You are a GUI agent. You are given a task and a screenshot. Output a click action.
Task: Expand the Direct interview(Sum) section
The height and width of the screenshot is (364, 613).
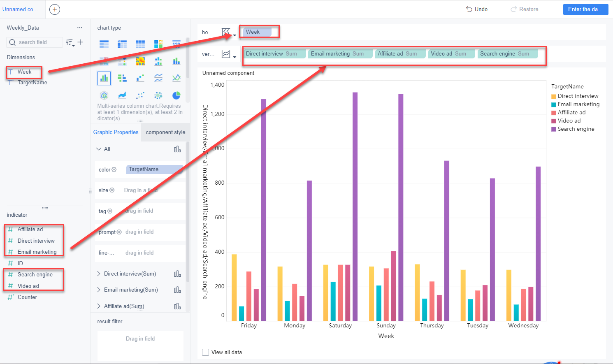pyautogui.click(x=99, y=274)
